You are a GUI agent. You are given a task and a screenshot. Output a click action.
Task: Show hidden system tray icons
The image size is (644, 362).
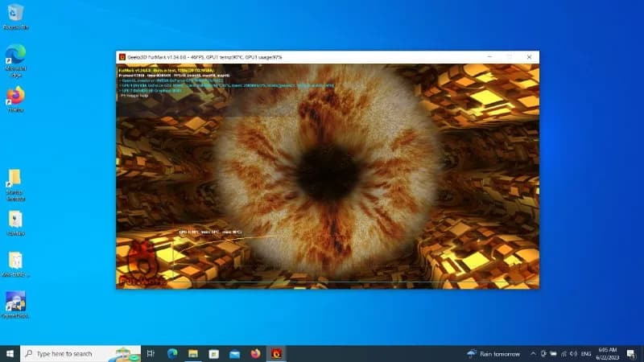coord(533,354)
